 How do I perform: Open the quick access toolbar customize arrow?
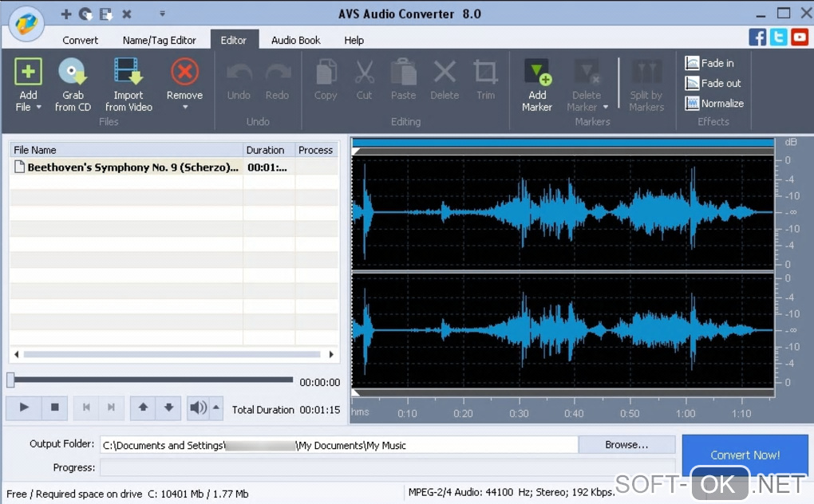click(163, 14)
